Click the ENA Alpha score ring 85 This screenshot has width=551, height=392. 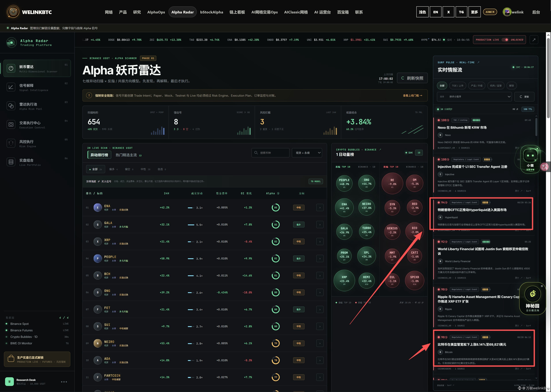[276, 208]
